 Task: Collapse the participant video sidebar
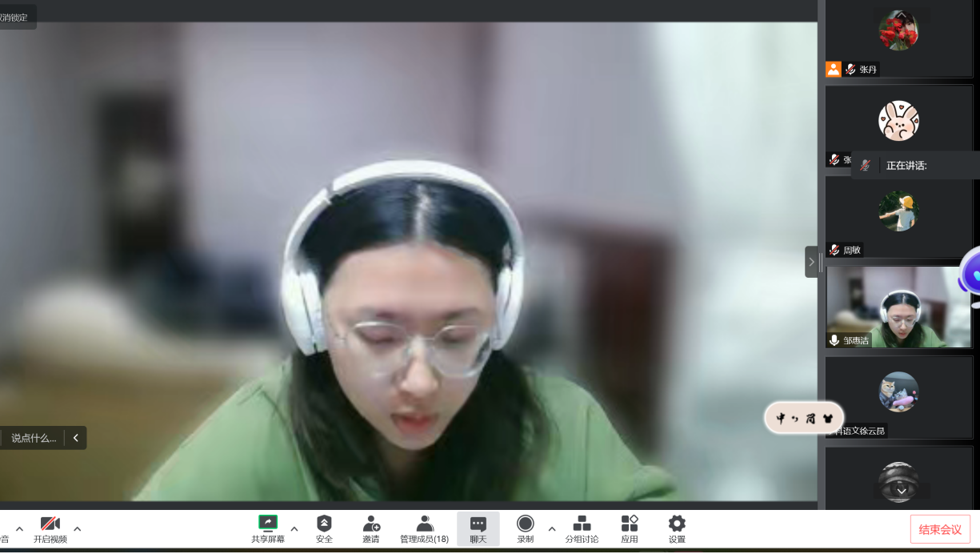tap(811, 262)
